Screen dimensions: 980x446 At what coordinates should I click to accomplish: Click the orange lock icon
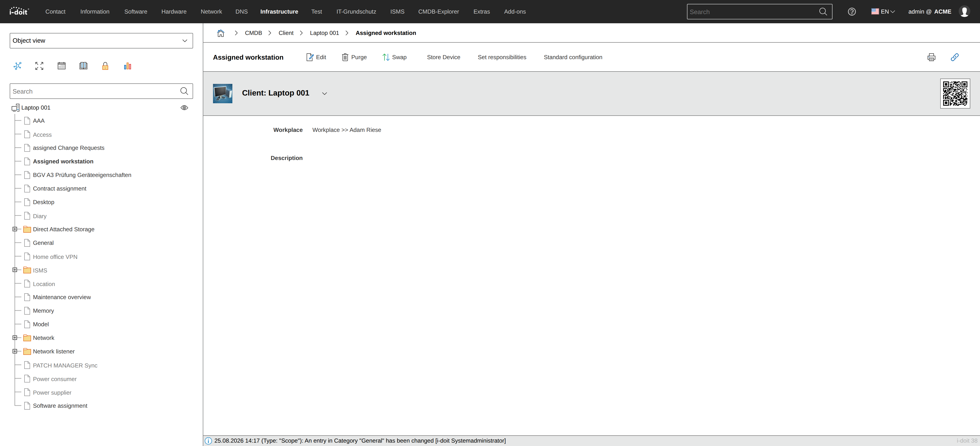pos(105,66)
